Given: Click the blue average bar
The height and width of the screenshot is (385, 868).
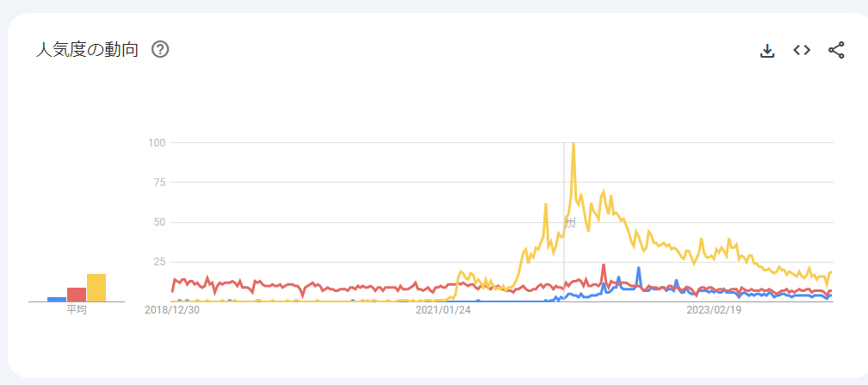Looking at the screenshot, I should click(x=57, y=299).
